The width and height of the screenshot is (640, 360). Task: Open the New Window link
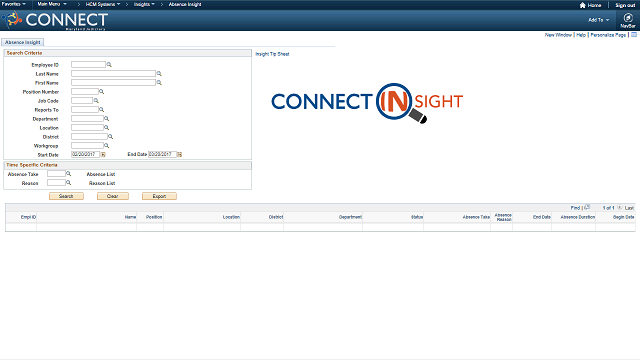[x=558, y=35]
